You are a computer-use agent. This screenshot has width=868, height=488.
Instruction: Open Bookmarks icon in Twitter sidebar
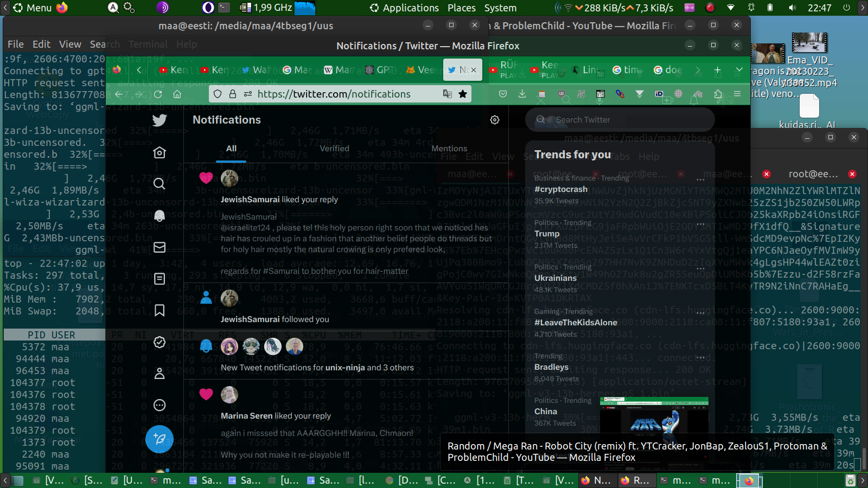coord(159,310)
